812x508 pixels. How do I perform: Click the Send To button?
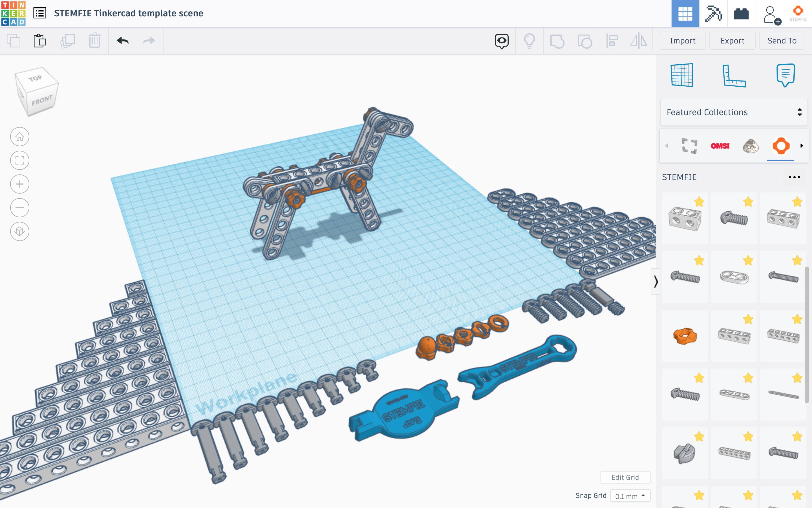782,41
